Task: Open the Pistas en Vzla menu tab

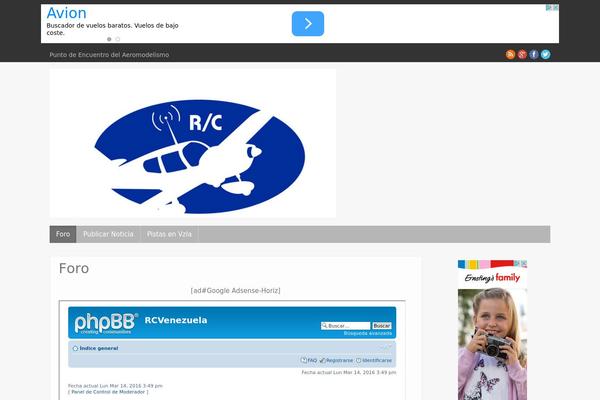Action: coord(169,234)
